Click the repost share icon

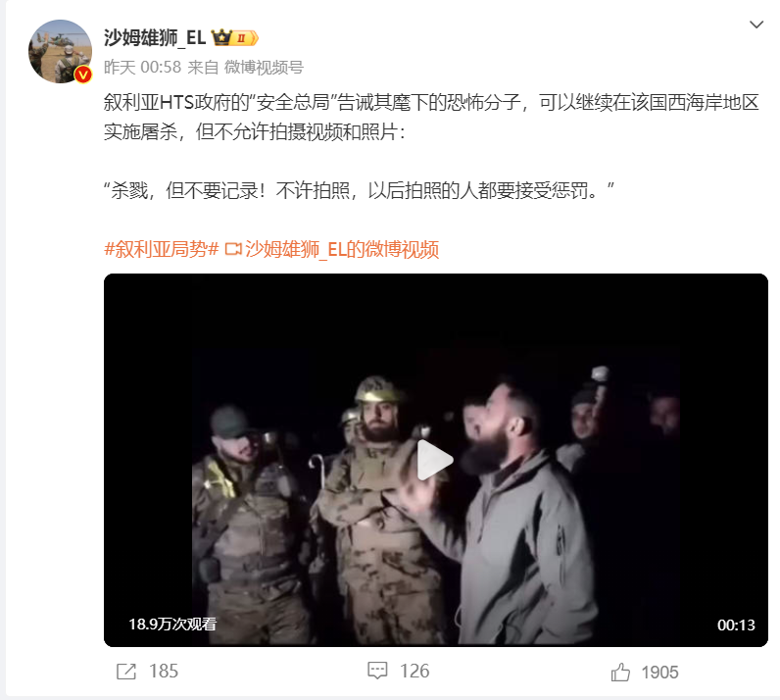125,672
